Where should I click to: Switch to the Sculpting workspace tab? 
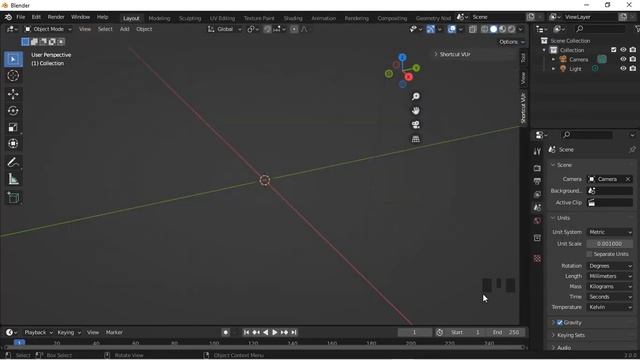[x=190, y=18]
